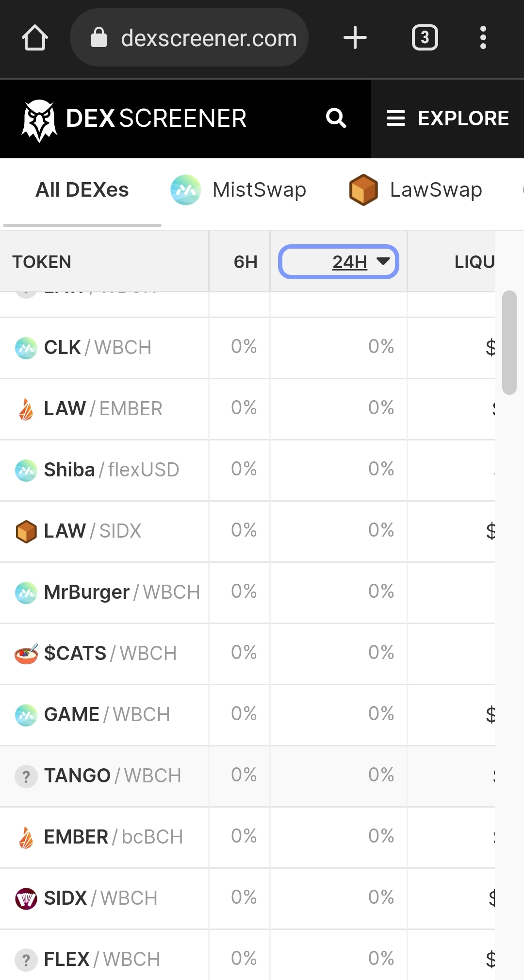Viewport: 524px width, 980px height.
Task: Sort by the TOKEN column header
Action: click(42, 262)
